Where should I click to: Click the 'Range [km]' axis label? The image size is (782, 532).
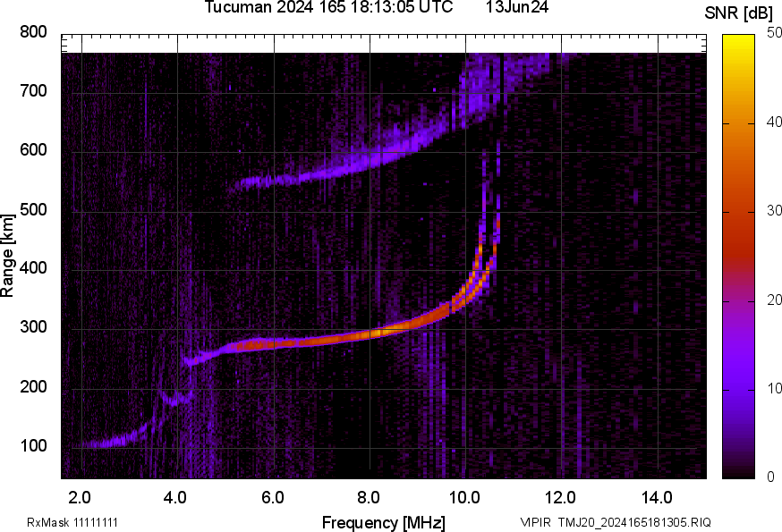pyautogui.click(x=7, y=256)
